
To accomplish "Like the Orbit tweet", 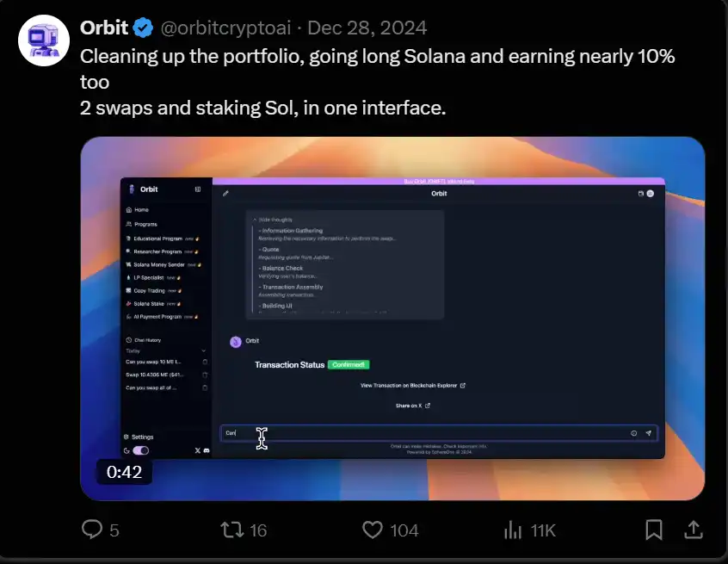I will (x=372, y=530).
